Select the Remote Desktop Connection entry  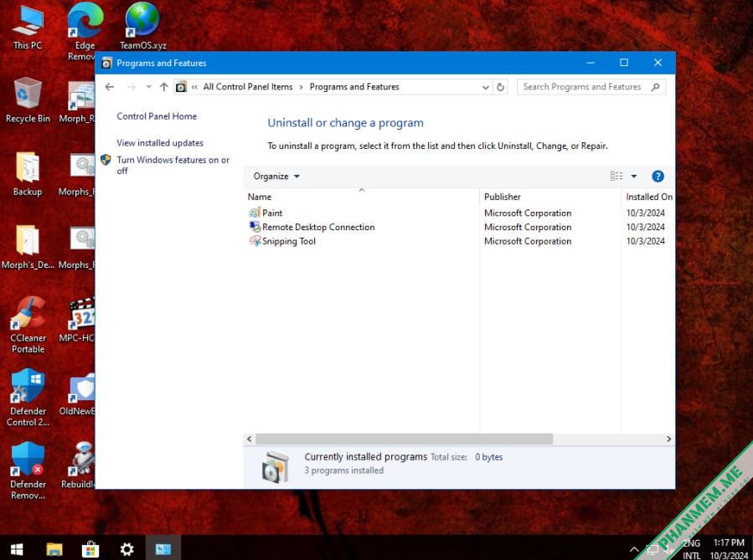point(312,227)
